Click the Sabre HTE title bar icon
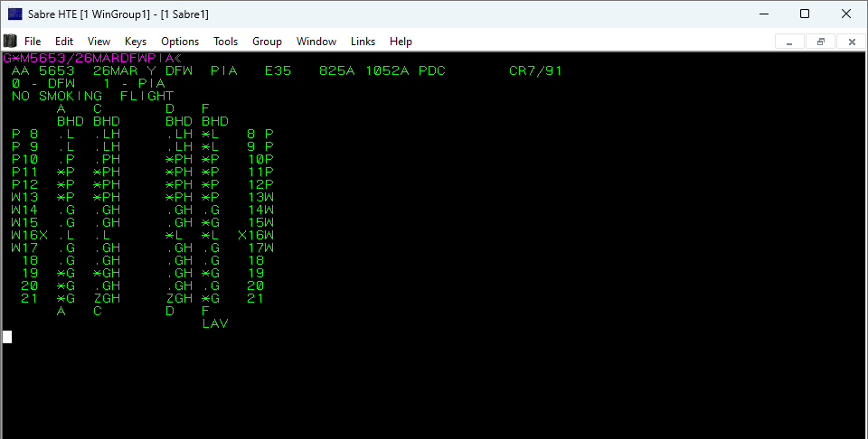This screenshot has width=868, height=439. pyautogui.click(x=15, y=14)
